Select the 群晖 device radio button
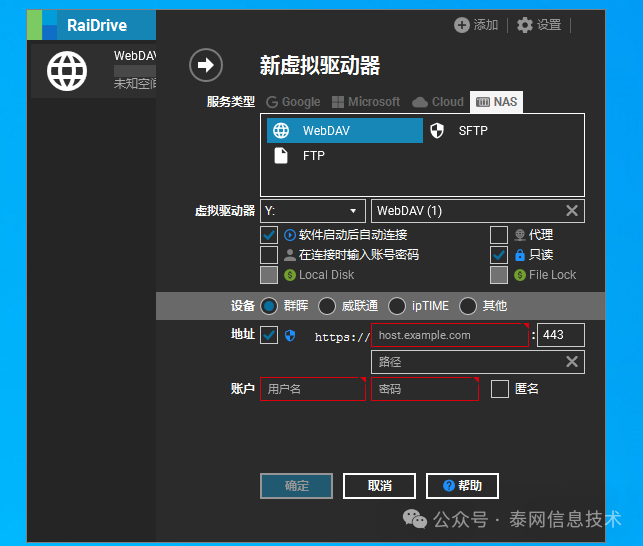The image size is (643, 546). (269, 306)
